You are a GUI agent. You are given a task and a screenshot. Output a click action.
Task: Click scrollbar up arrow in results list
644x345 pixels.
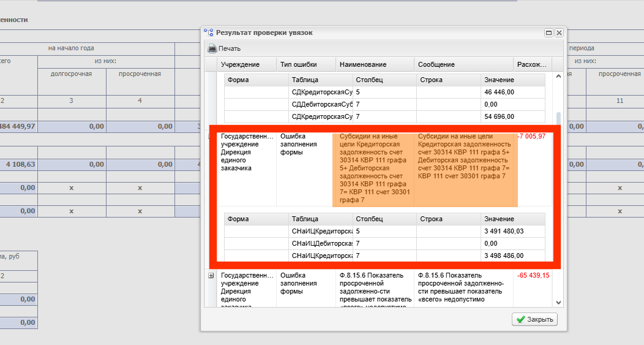[558, 77]
